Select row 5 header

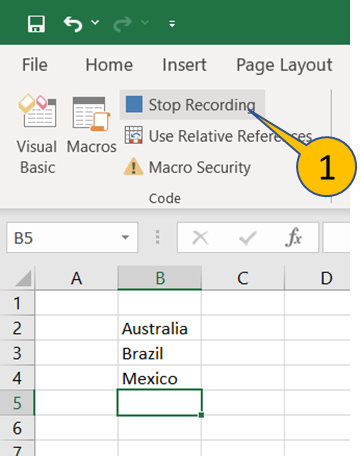[x=17, y=403]
